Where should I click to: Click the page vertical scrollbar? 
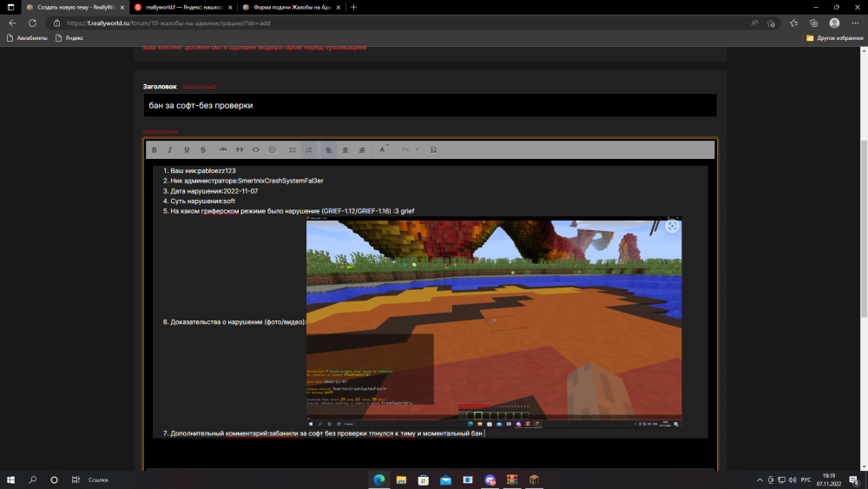pyautogui.click(x=864, y=228)
